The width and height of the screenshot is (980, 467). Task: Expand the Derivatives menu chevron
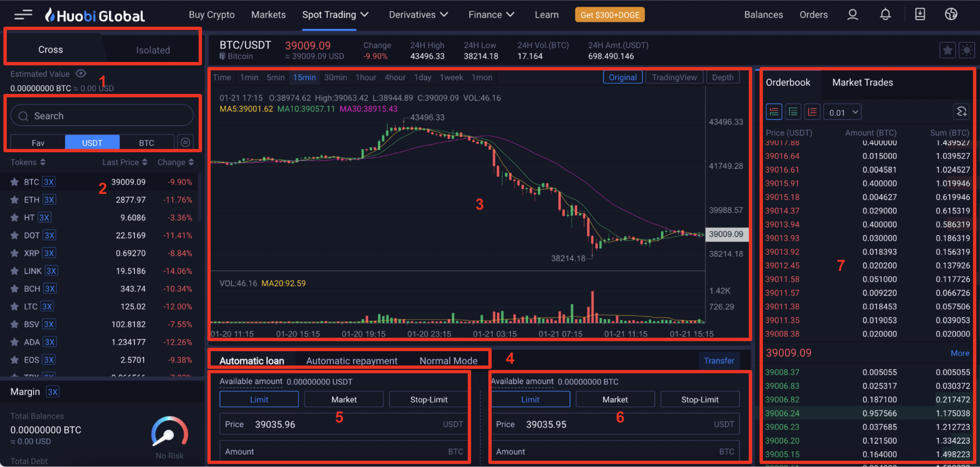pos(443,15)
